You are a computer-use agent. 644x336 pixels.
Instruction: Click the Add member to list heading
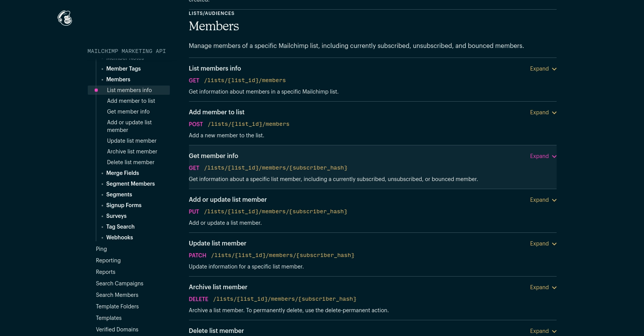click(x=217, y=112)
